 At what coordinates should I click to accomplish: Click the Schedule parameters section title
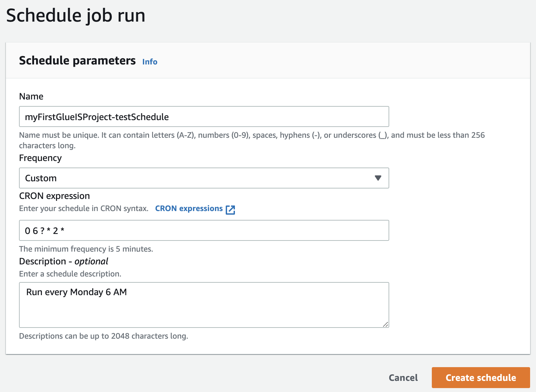click(x=77, y=61)
